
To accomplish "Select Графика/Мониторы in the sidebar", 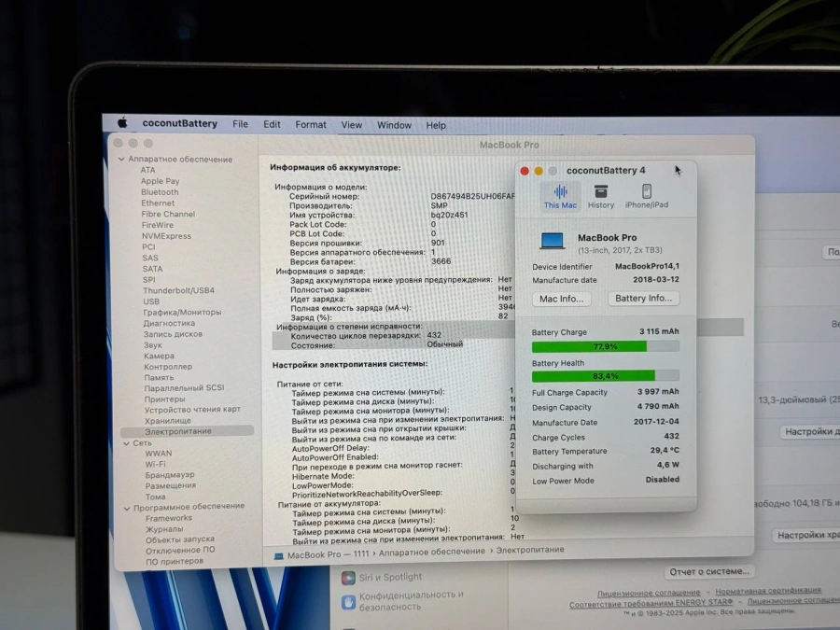I will coord(182,313).
